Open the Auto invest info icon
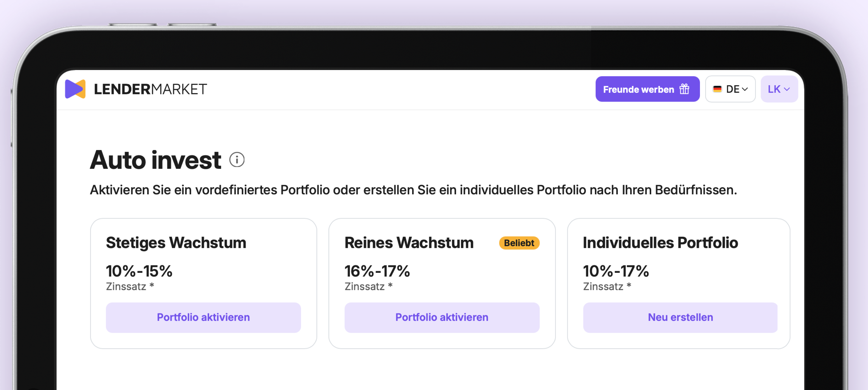The height and width of the screenshot is (390, 868). [237, 160]
